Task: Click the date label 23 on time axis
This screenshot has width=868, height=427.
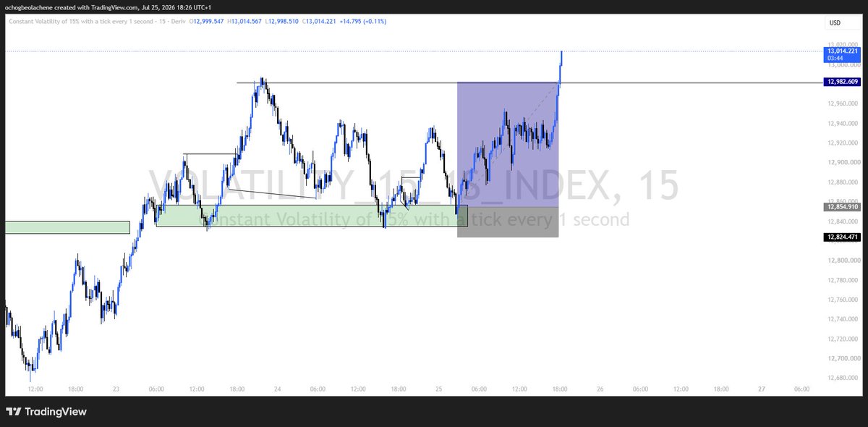Action: 116,389
